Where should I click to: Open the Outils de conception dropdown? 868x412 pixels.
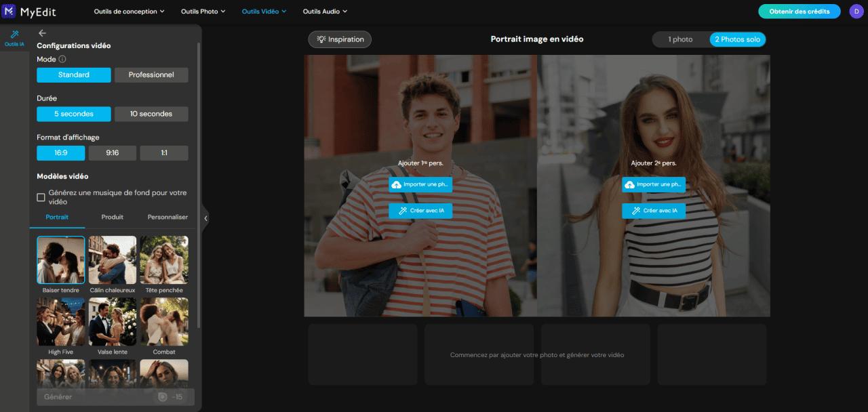129,12
